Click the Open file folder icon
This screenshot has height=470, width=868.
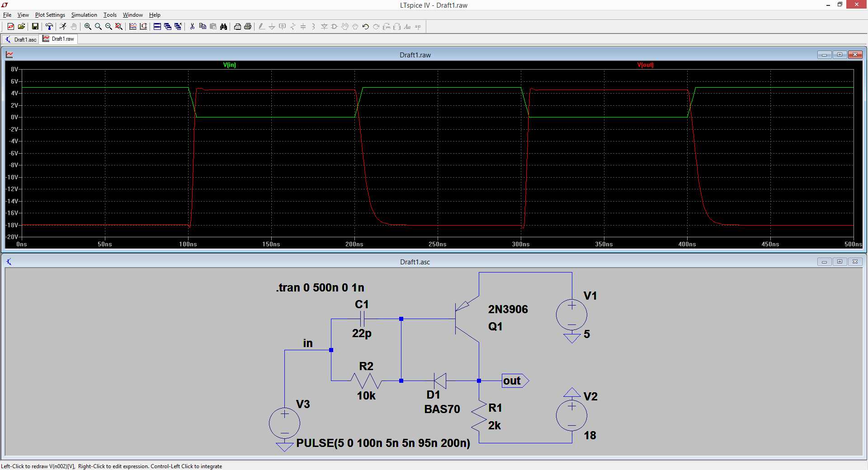pos(21,27)
